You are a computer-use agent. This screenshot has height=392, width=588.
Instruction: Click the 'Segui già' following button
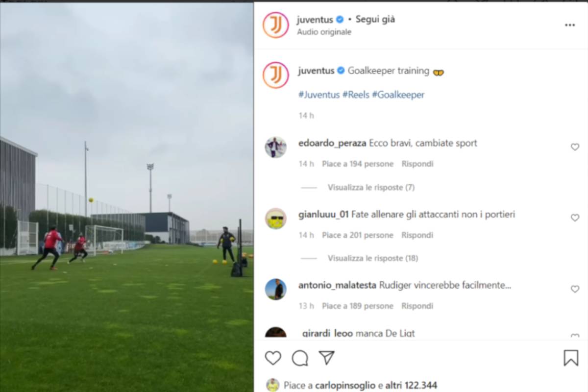click(375, 20)
